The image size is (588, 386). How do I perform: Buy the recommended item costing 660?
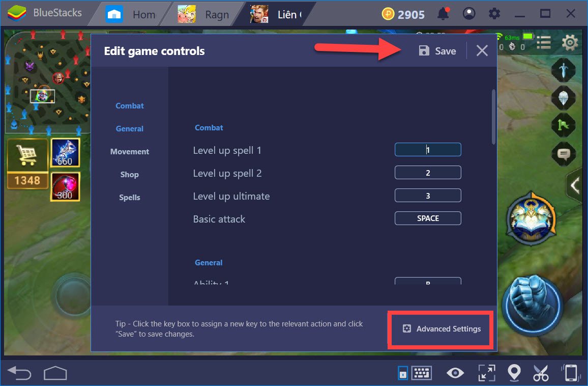click(65, 152)
